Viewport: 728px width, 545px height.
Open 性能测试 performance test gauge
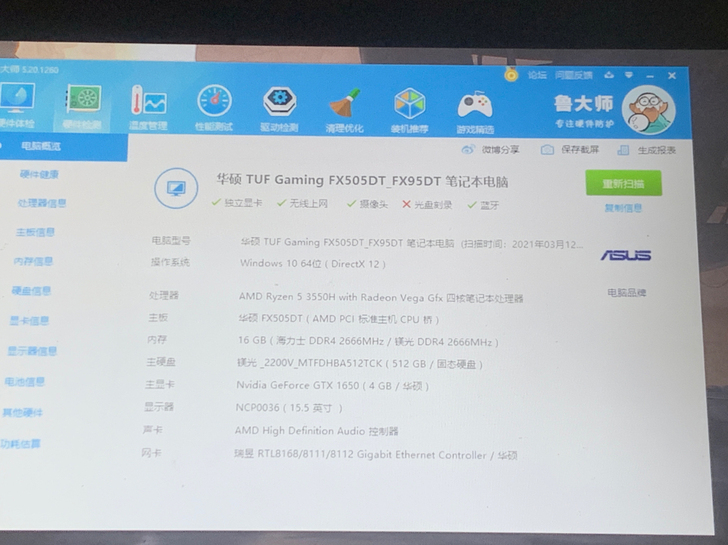click(214, 108)
